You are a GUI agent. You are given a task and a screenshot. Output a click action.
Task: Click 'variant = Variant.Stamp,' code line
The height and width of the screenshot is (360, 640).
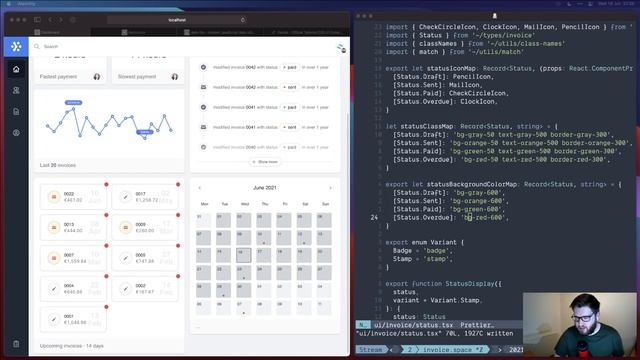coord(437,300)
